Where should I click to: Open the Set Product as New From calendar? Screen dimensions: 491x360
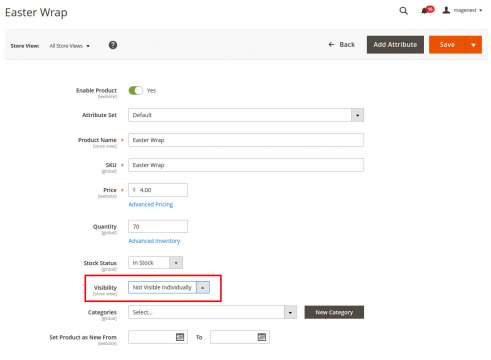click(180, 337)
